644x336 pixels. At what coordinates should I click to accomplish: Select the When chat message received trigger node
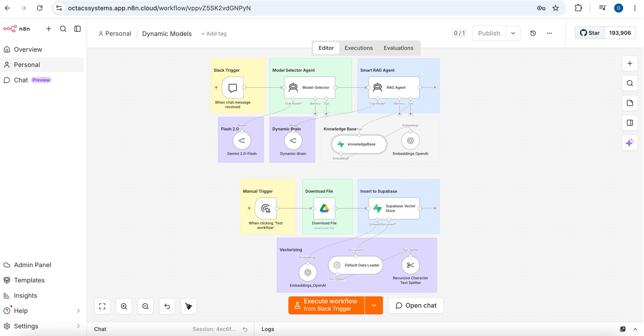click(x=233, y=87)
